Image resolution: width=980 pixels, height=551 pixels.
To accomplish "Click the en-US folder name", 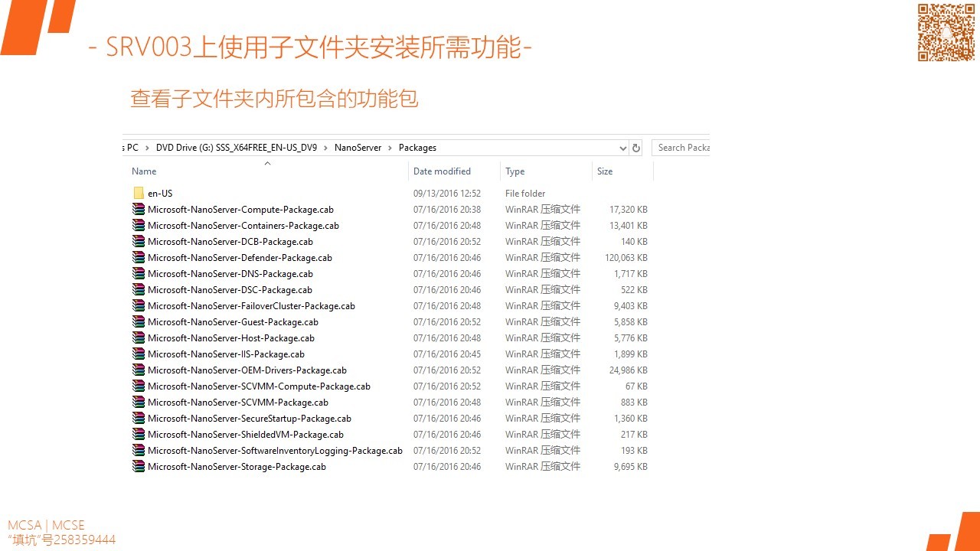I will [160, 194].
